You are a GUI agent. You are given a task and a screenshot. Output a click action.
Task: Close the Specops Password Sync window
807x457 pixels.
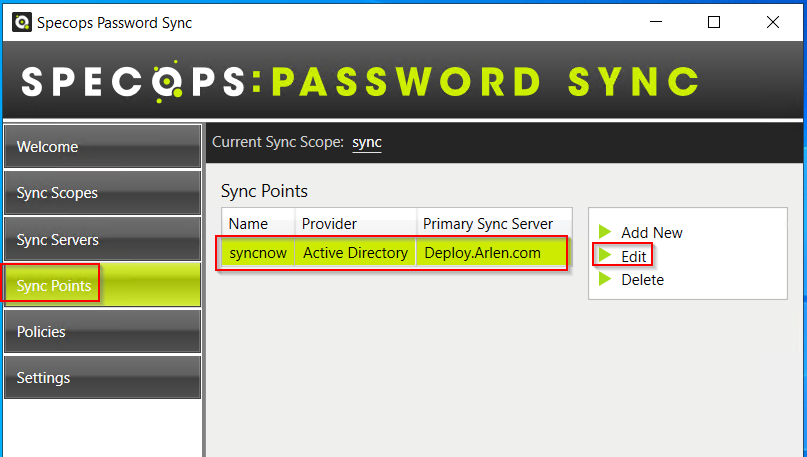(x=773, y=22)
